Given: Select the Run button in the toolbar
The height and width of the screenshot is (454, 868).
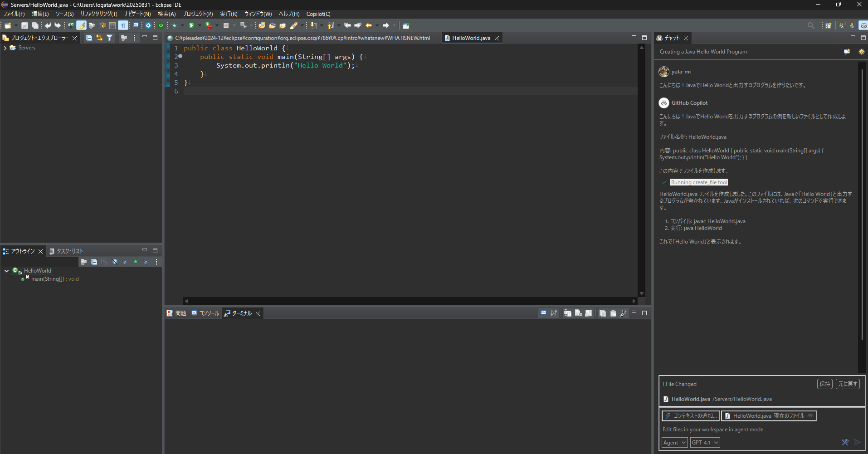Looking at the screenshot, I should click(191, 25).
